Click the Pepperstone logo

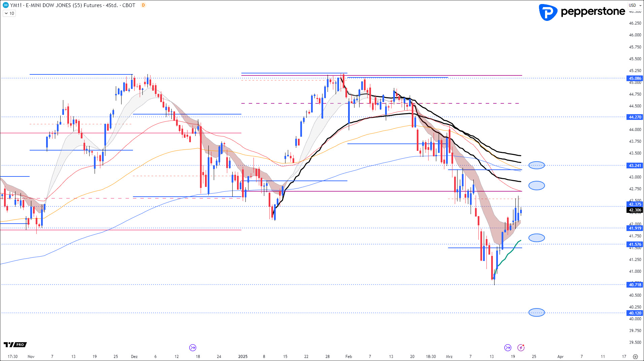(x=582, y=12)
